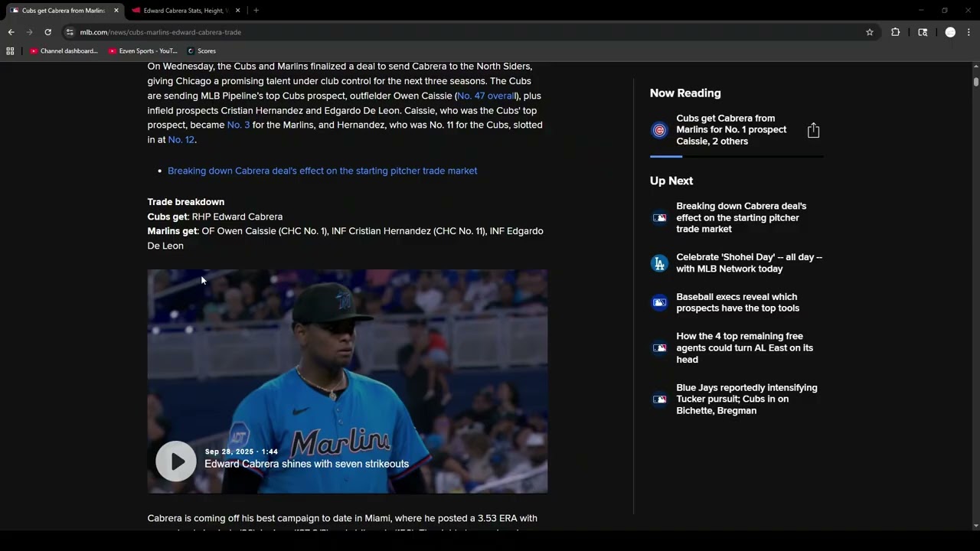Follow the 'No. 47 overall' link
Screen dimensions: 980x551
coord(486,96)
